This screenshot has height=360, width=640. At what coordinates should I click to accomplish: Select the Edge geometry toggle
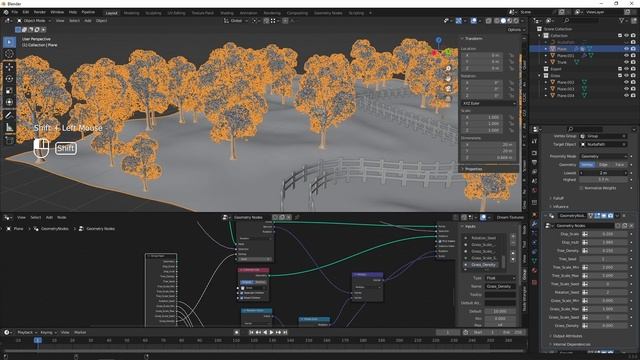[603, 164]
